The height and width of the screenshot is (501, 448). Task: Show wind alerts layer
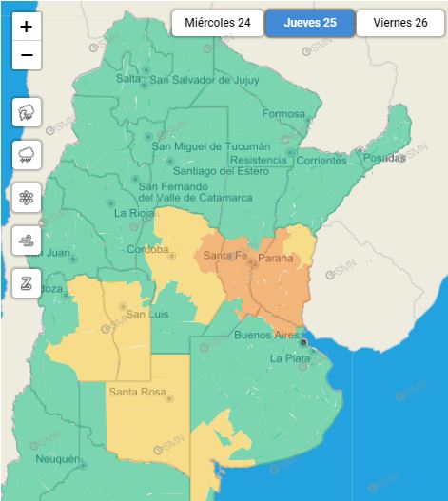[x=27, y=241]
